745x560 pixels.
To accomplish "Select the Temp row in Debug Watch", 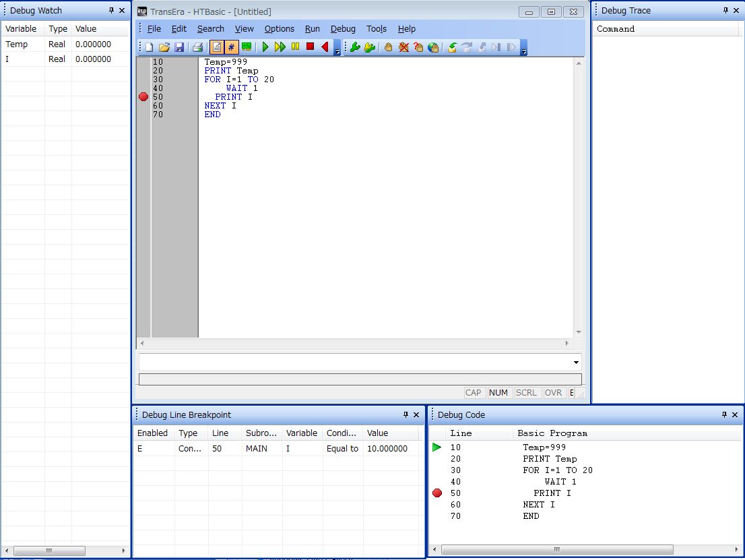I will point(65,44).
